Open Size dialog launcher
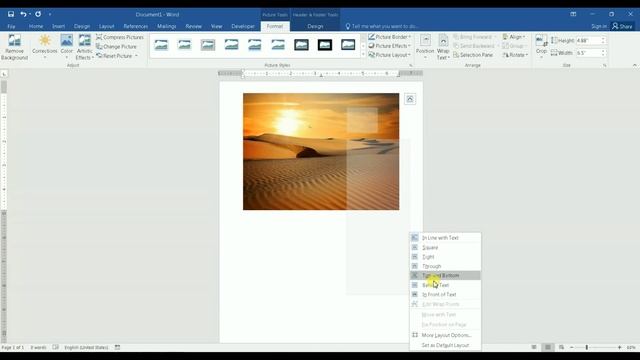 (604, 65)
